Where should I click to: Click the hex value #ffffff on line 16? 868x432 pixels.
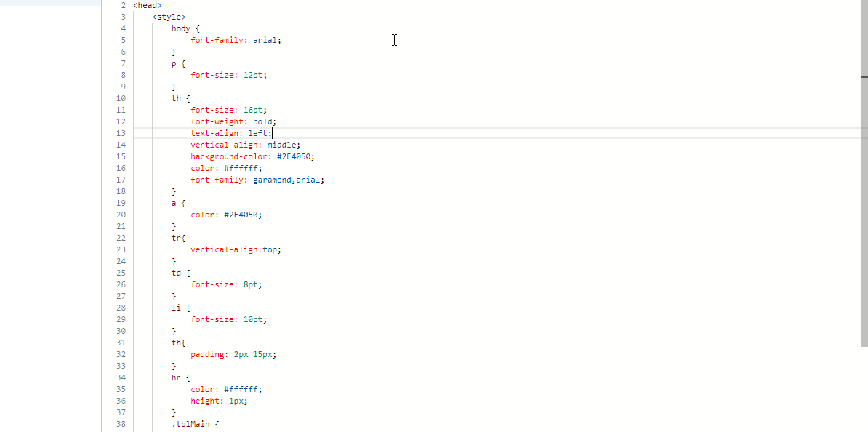coord(243,167)
